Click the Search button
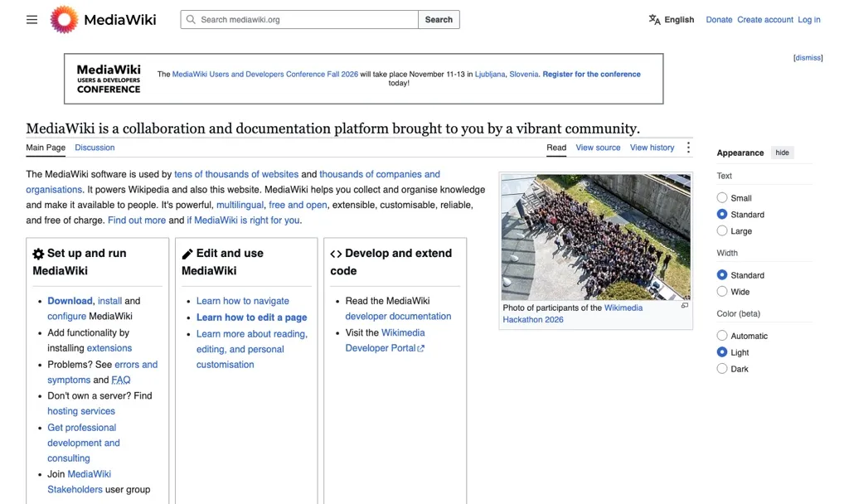 (x=439, y=20)
